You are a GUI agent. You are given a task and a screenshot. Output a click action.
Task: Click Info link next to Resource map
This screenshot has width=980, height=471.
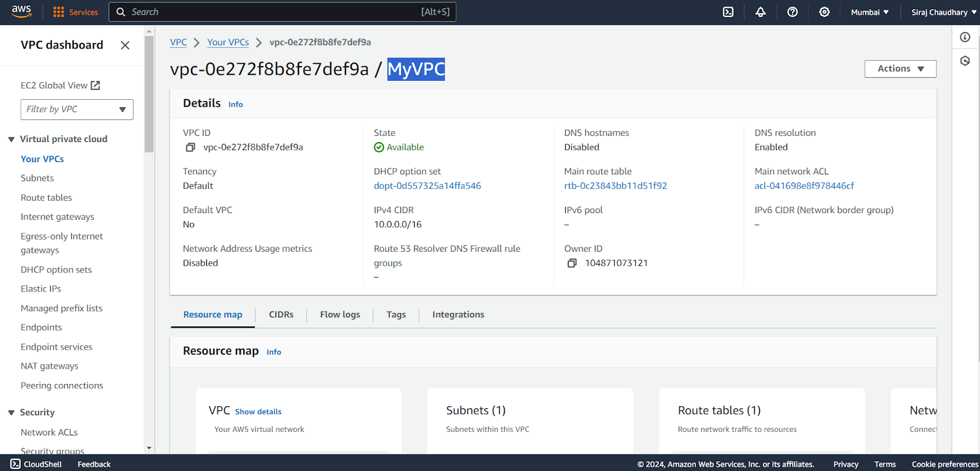274,352
